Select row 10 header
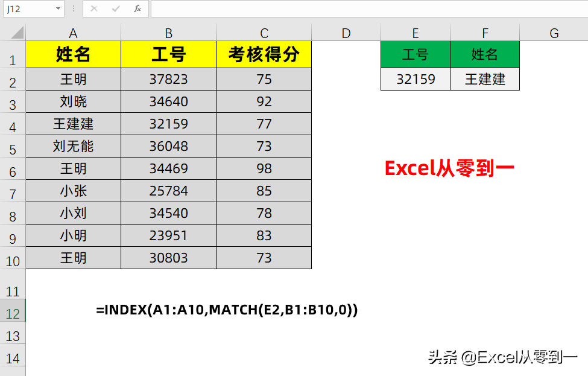Image resolution: width=588 pixels, height=376 pixels. tap(13, 258)
